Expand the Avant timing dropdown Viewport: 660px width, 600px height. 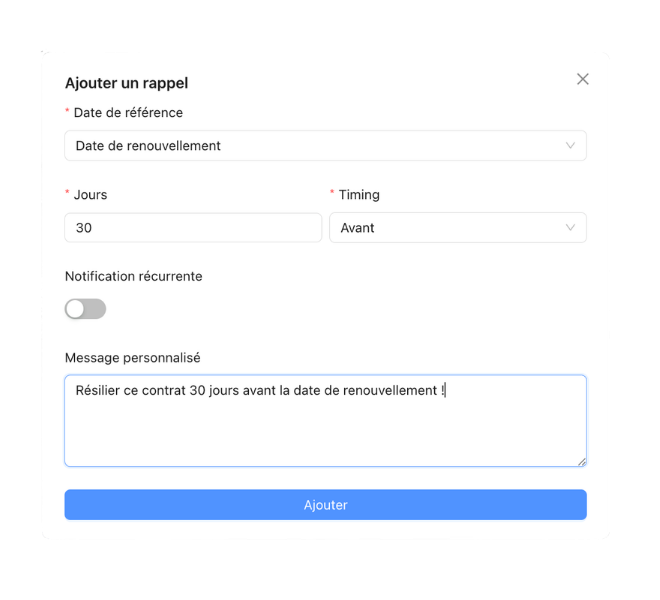458,228
